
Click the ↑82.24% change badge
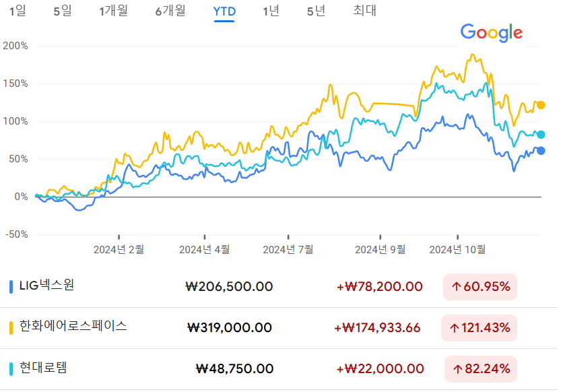click(481, 369)
